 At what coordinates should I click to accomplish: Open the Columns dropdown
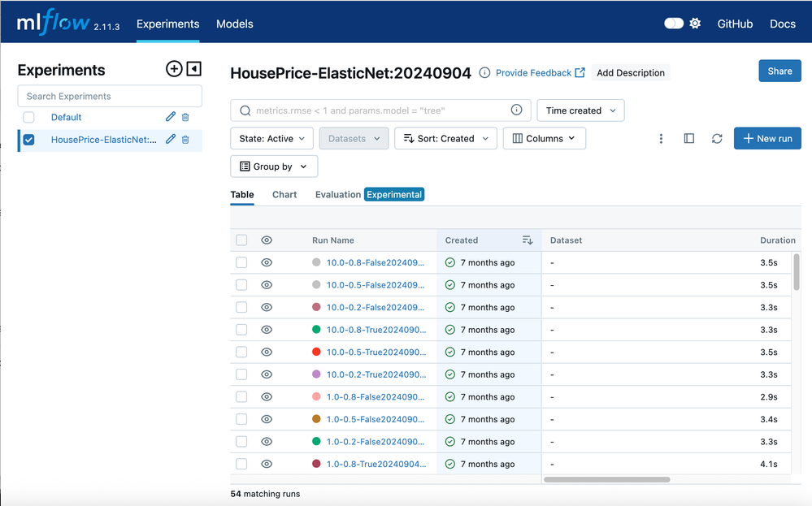pos(544,139)
